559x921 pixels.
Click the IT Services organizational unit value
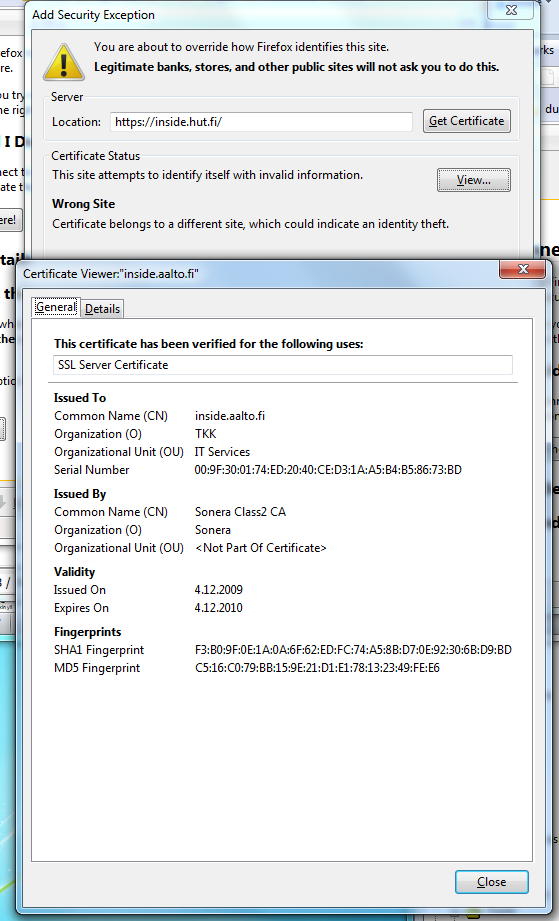tap(223, 452)
